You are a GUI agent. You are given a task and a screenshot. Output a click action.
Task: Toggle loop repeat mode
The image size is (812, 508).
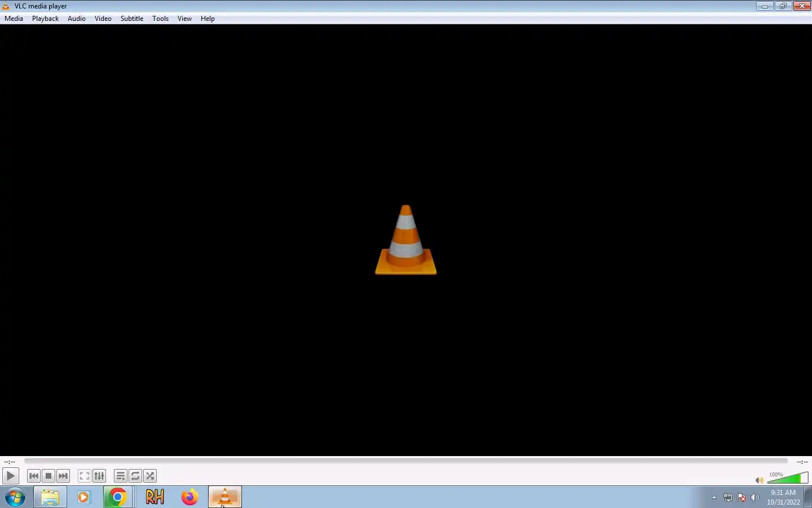click(x=135, y=476)
